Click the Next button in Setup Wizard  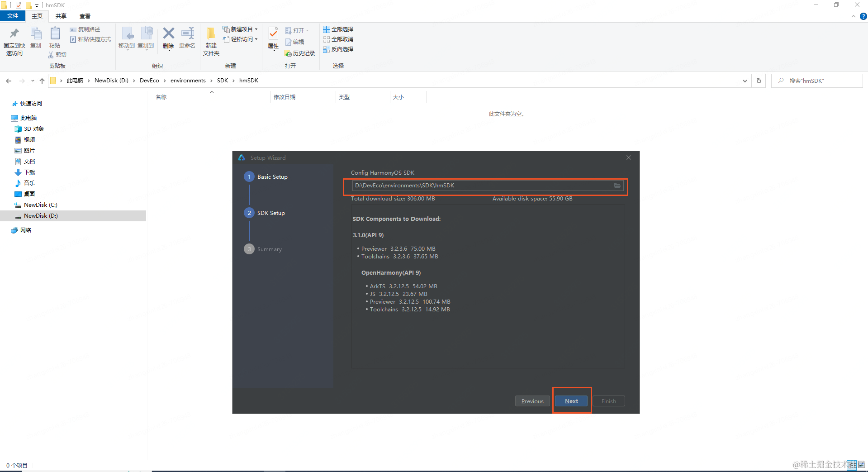pyautogui.click(x=571, y=401)
